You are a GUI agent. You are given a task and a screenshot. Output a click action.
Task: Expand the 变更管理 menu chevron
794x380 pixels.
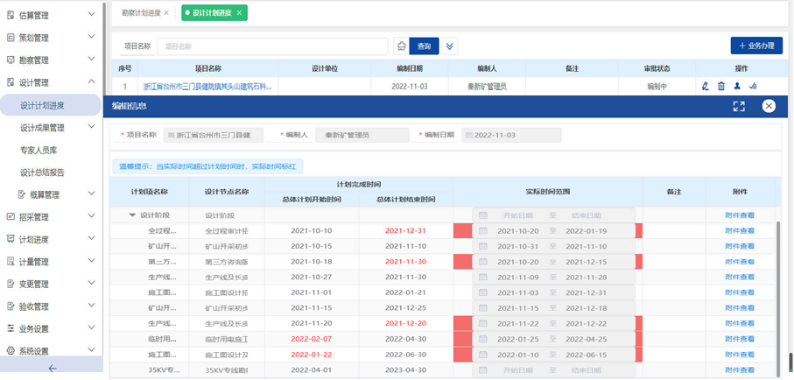[91, 283]
